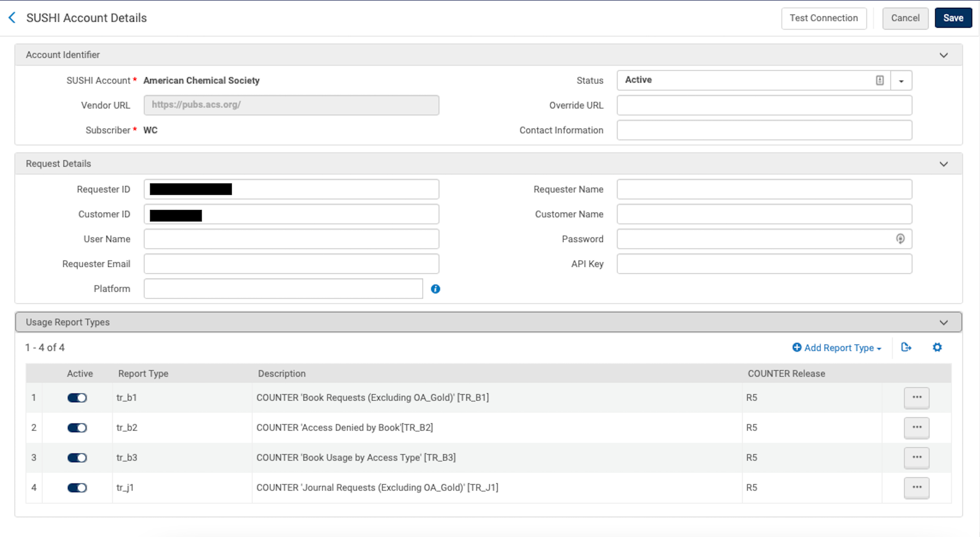This screenshot has height=537, width=980.
Task: Open the Status dropdown arrow
Action: point(901,81)
